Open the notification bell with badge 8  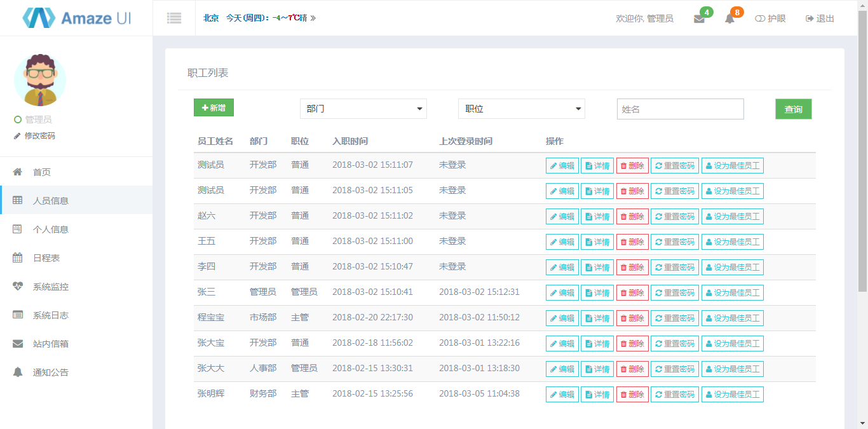click(x=729, y=19)
